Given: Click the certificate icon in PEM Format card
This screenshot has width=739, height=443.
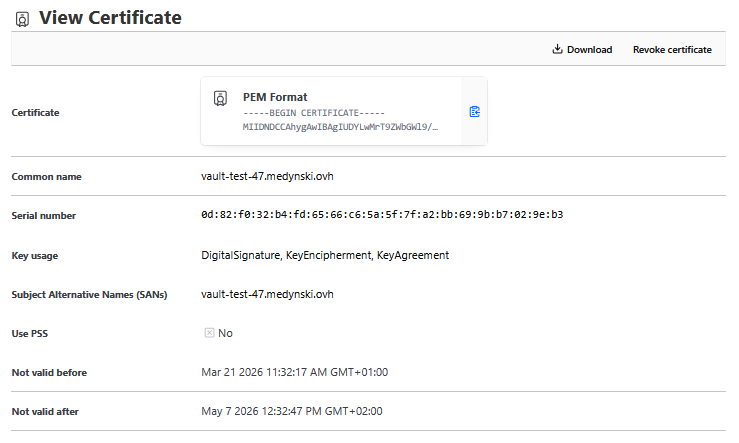Looking at the screenshot, I should (x=221, y=98).
